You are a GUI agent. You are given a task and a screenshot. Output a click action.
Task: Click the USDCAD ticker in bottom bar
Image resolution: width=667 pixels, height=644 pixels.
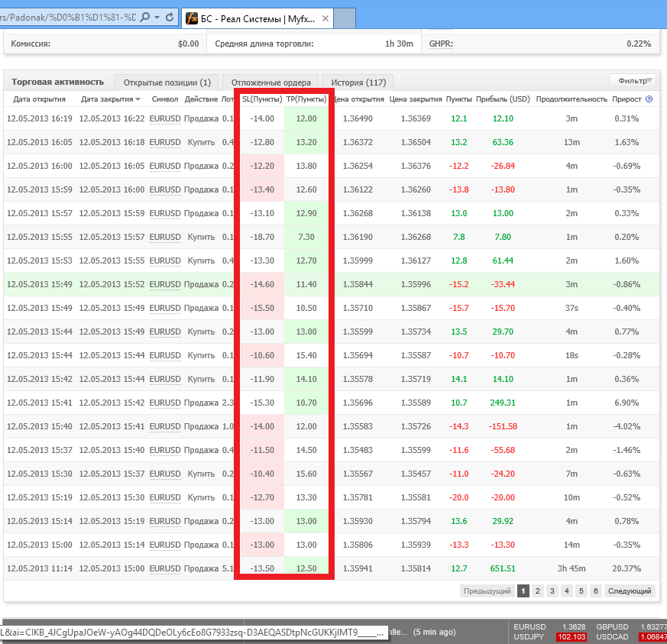point(612,637)
